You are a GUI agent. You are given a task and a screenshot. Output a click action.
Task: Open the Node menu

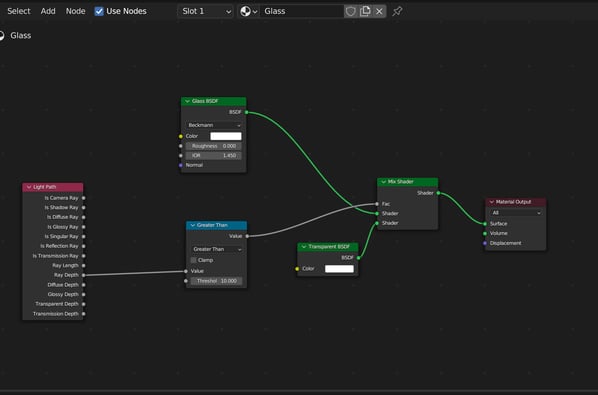(x=76, y=11)
